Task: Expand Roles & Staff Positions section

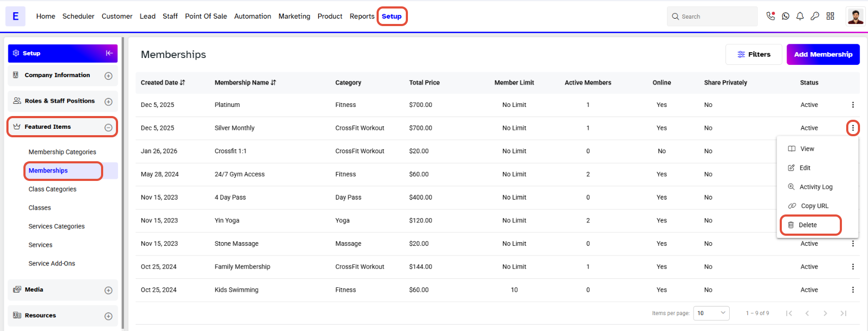Action: pos(108,102)
